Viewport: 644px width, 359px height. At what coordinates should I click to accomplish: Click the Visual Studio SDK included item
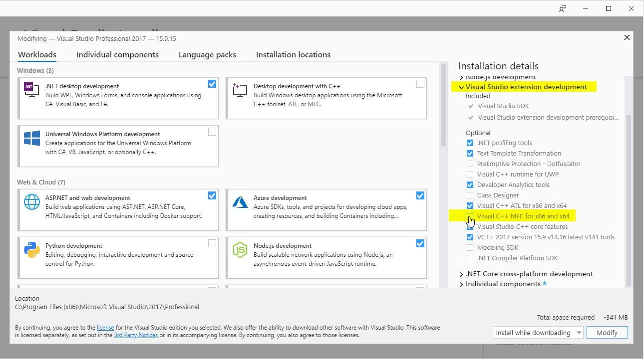503,106
